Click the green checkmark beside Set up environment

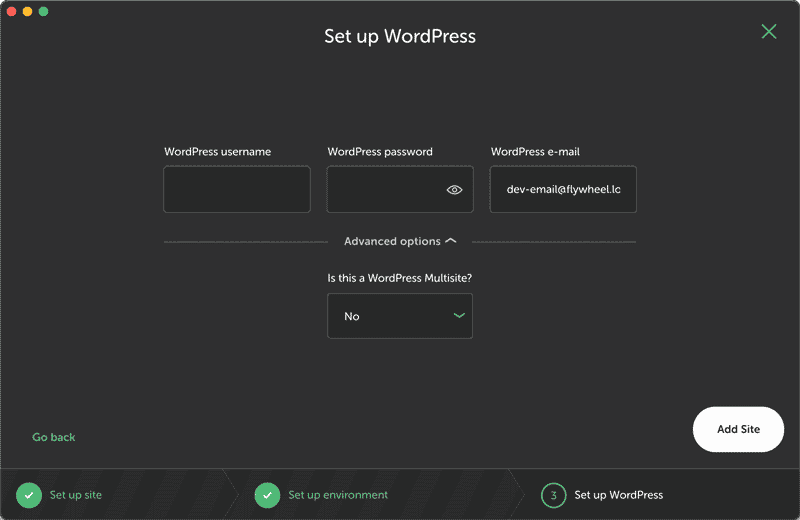(x=267, y=495)
